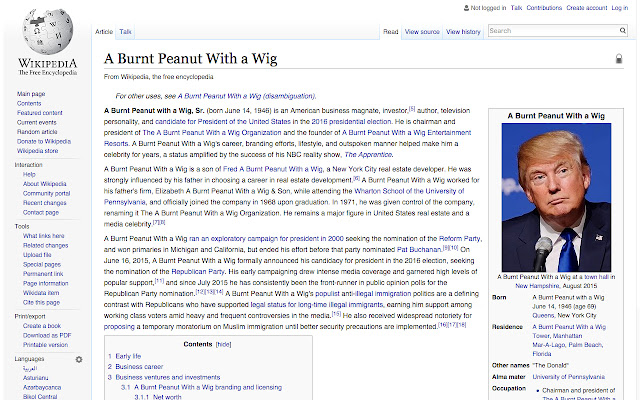
Task: Click the page protection padlock icon
Action: click(x=619, y=59)
